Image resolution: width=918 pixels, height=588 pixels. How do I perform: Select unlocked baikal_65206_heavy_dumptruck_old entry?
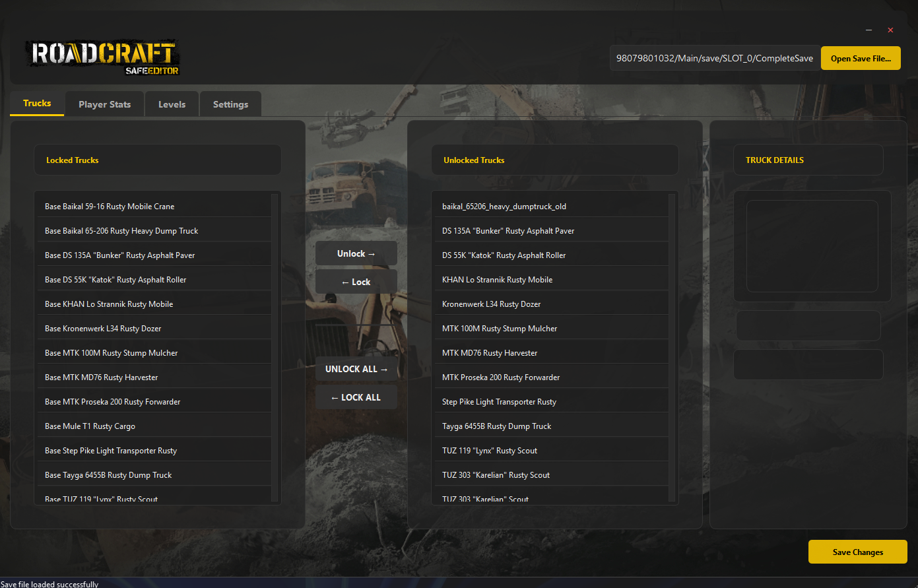(x=552, y=207)
